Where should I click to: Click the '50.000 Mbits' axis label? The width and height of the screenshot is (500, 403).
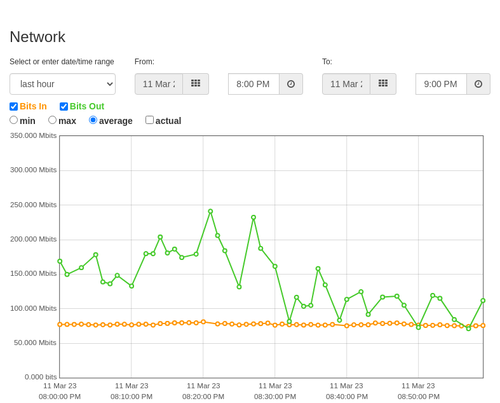tap(35, 343)
